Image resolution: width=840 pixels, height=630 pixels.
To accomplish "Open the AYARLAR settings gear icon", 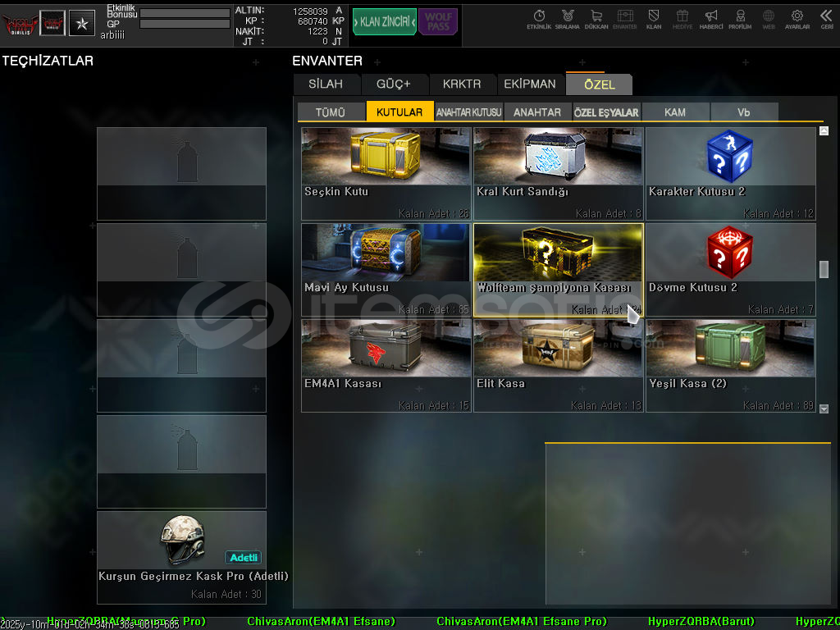I will [x=797, y=20].
